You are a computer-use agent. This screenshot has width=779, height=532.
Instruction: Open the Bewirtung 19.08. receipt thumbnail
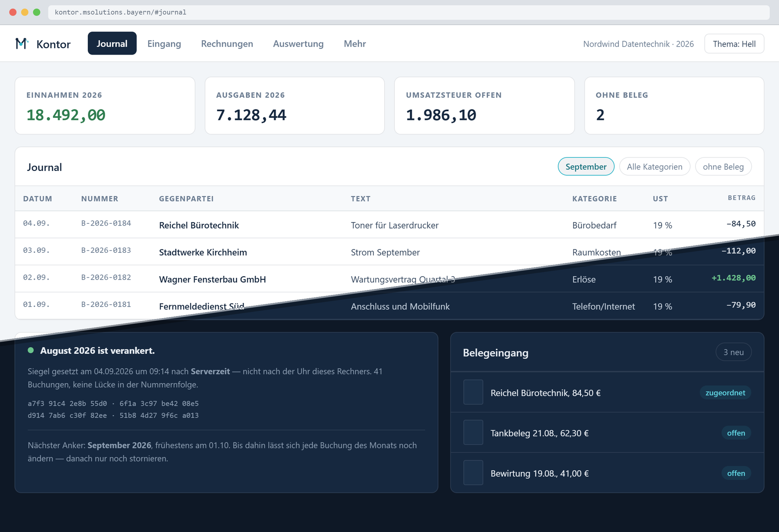[473, 473]
